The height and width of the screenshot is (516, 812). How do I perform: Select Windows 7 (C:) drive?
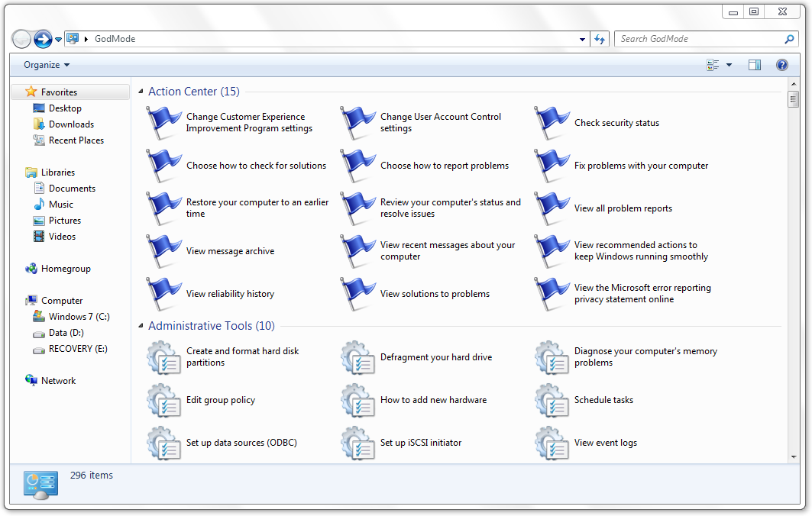[79, 317]
